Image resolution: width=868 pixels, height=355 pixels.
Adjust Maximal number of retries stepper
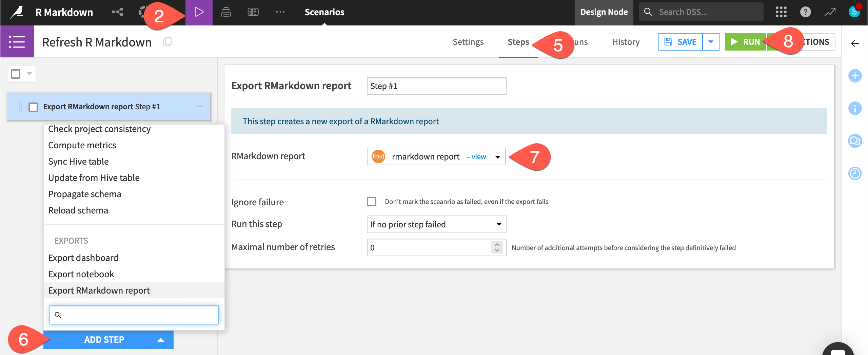coord(497,247)
